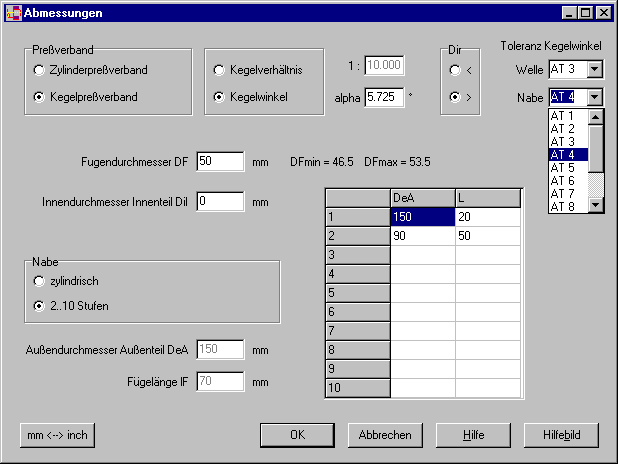The image size is (618, 464).
Task: Select Zylinderpreßverband radio option
Action: (x=39, y=71)
